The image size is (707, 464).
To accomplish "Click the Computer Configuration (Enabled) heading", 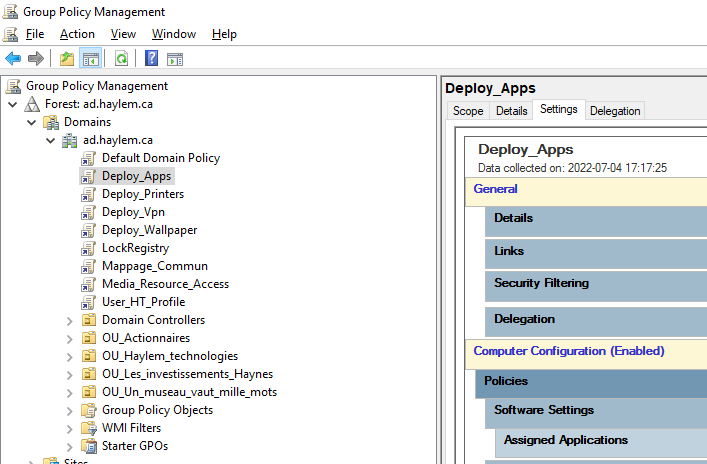I will (x=568, y=351).
